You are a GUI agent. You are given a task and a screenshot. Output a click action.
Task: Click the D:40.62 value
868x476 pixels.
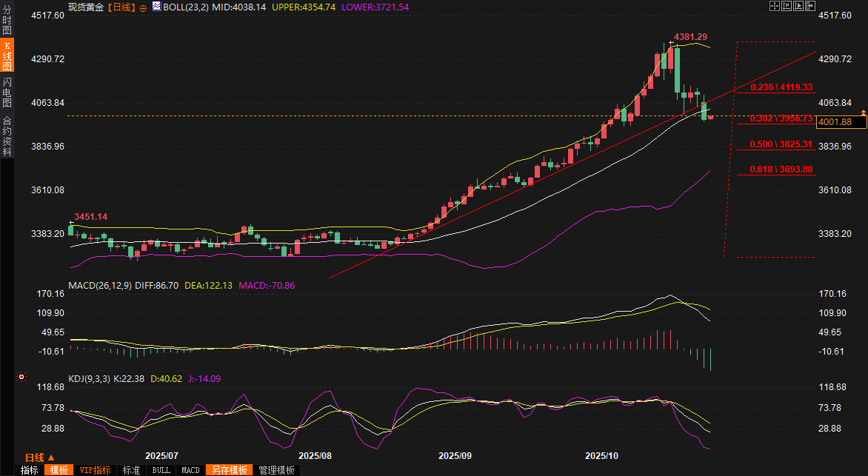coord(166,378)
